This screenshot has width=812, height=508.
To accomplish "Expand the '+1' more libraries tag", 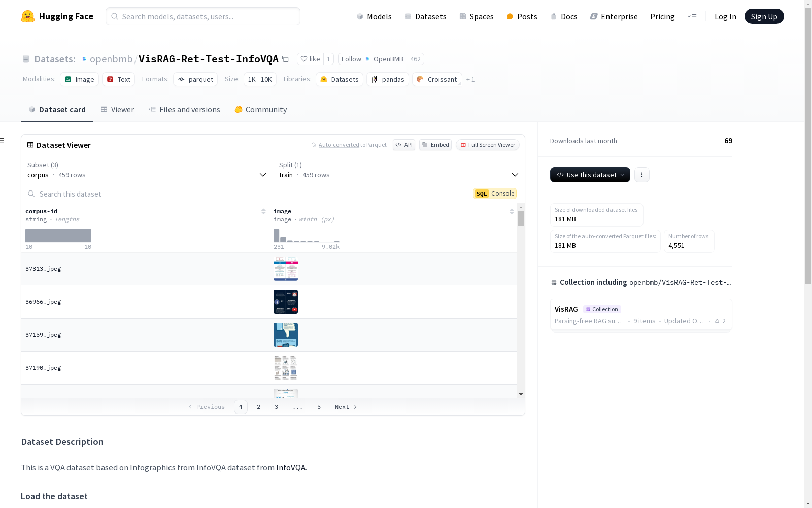I will coord(470,80).
